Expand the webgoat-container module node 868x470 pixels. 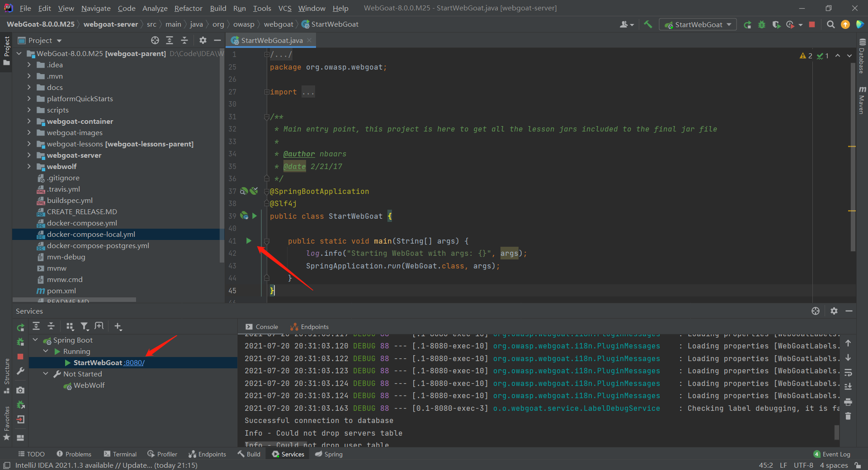(29, 121)
